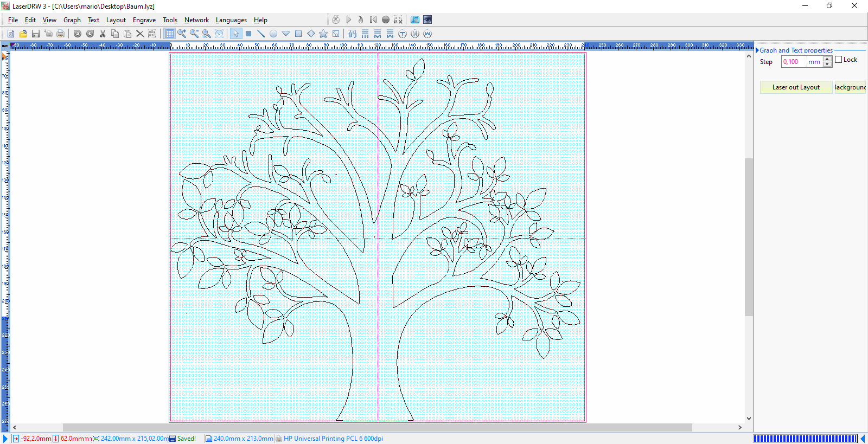Open the Tools menu
Viewport: 868px width, 444px height.
pyautogui.click(x=170, y=20)
